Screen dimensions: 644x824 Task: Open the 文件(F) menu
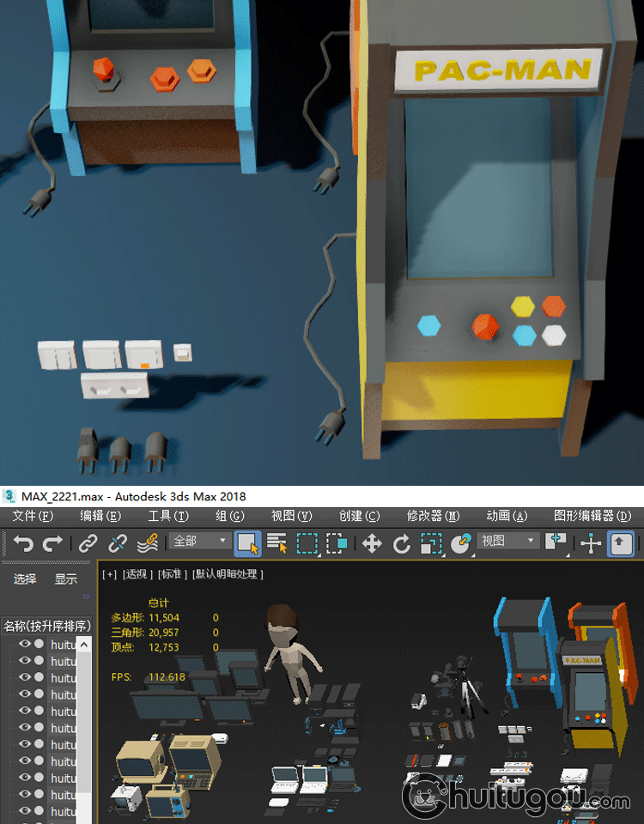pos(33,516)
